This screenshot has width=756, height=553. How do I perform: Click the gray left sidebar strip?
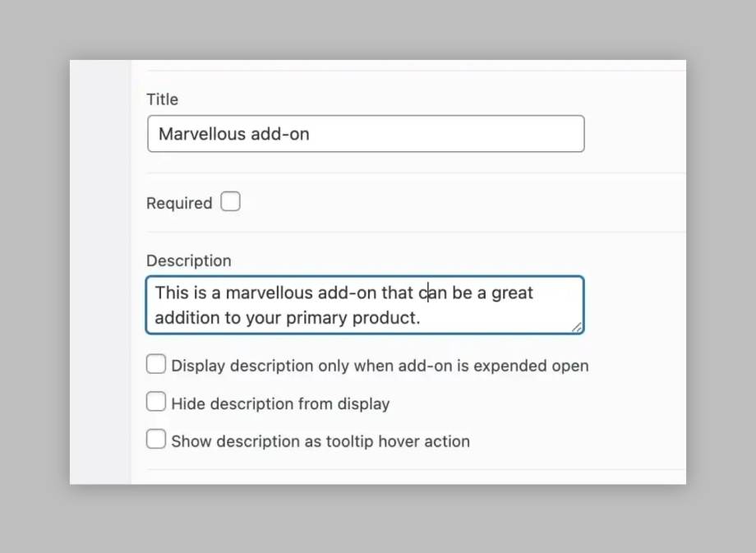(x=100, y=273)
